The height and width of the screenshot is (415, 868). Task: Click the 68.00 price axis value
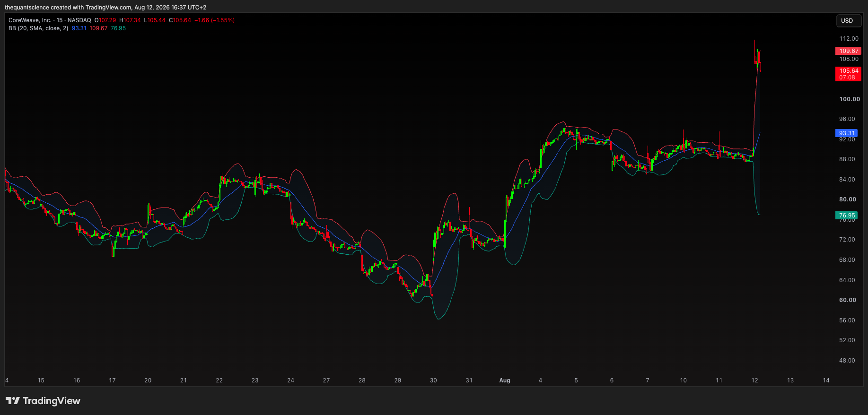tap(847, 260)
